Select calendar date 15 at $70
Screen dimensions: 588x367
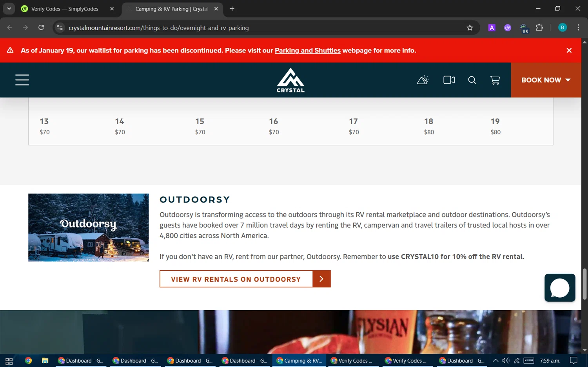tap(200, 126)
